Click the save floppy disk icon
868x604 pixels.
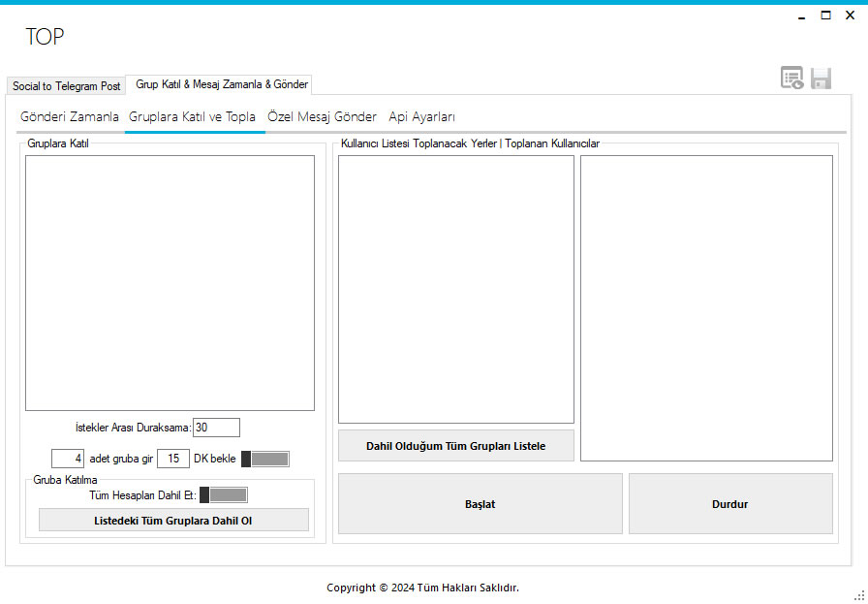point(821,79)
